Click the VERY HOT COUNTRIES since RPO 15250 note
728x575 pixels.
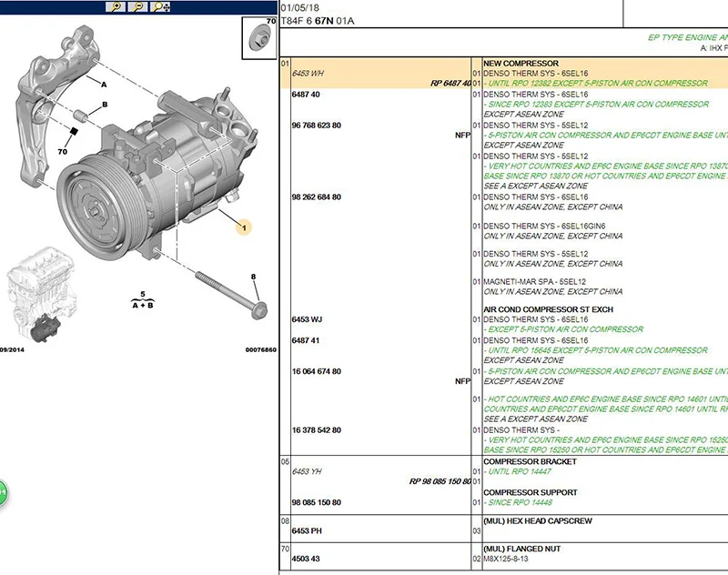coord(605,445)
